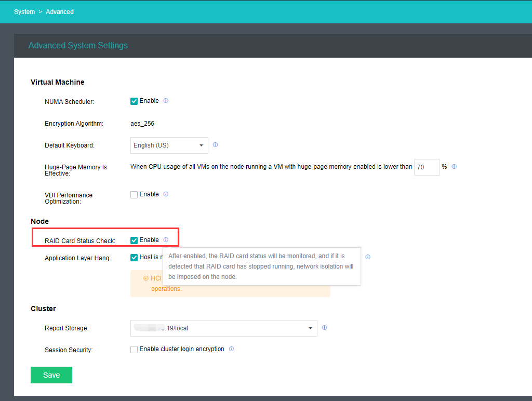Navigate to System in the breadcrumb
532x401 pixels.
(24, 11)
